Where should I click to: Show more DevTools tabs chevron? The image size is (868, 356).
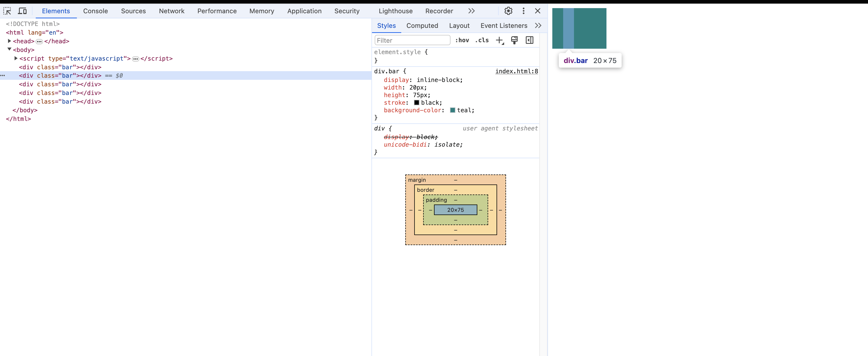(471, 11)
